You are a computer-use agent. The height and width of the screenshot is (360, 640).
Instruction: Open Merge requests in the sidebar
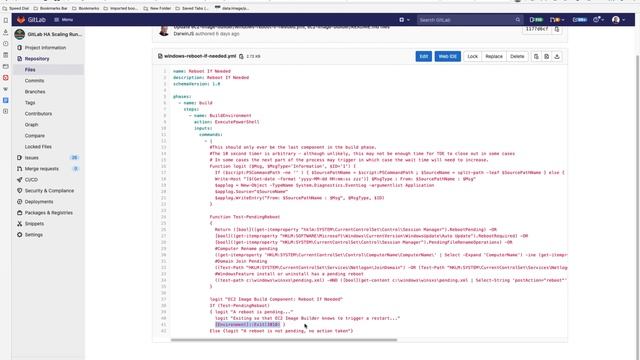(x=41, y=169)
